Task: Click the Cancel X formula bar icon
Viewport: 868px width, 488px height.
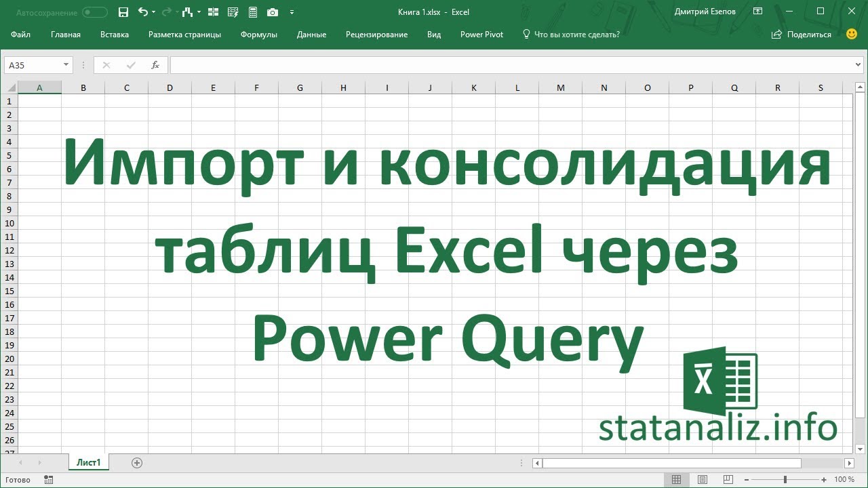Action: click(x=106, y=65)
